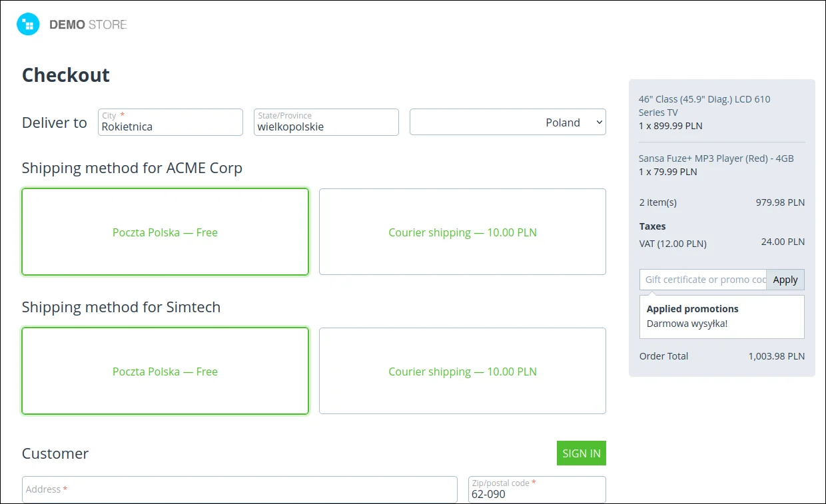The height and width of the screenshot is (504, 826).
Task: Click the Sansa Fuze+ MP3 Player item
Action: point(716,158)
